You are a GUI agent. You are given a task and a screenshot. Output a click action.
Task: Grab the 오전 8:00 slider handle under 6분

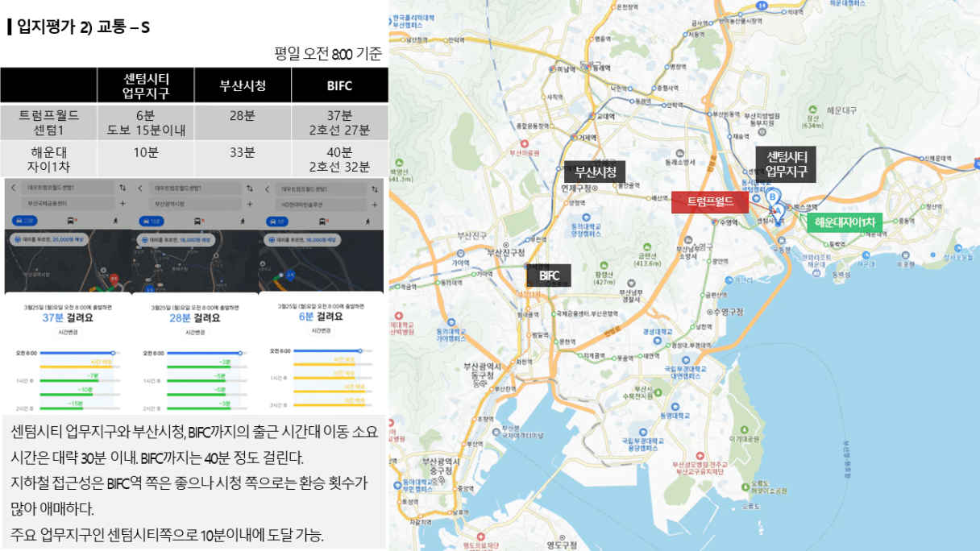360,350
